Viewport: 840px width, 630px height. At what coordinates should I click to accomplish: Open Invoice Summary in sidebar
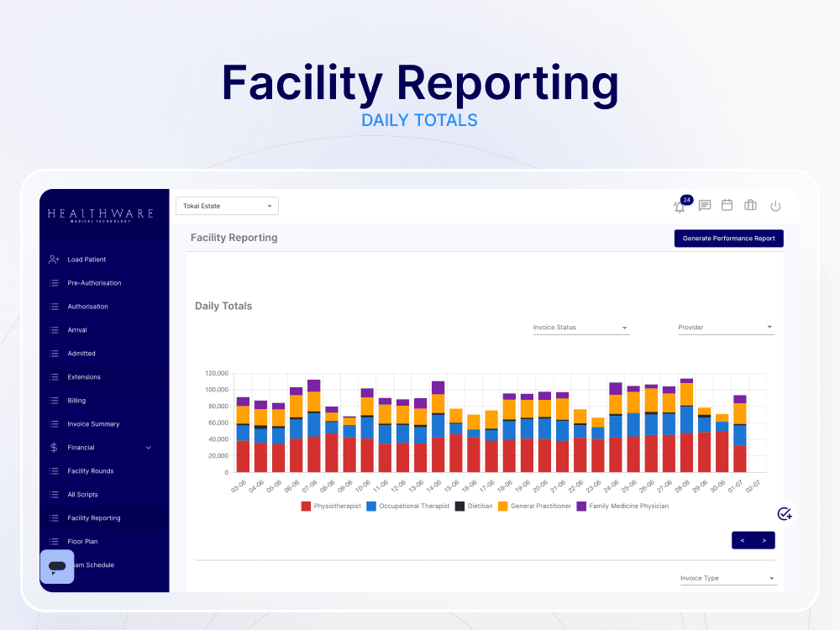[x=93, y=423]
